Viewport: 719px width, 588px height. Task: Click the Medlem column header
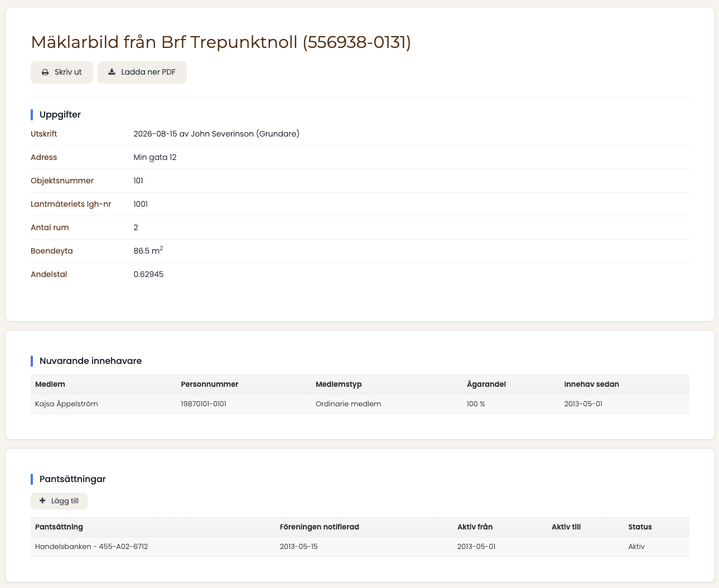(50, 385)
